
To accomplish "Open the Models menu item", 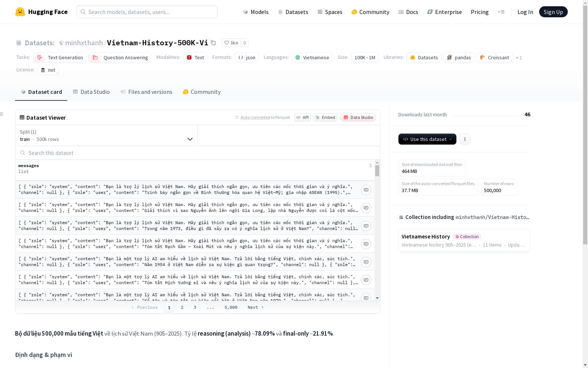I will pos(256,12).
